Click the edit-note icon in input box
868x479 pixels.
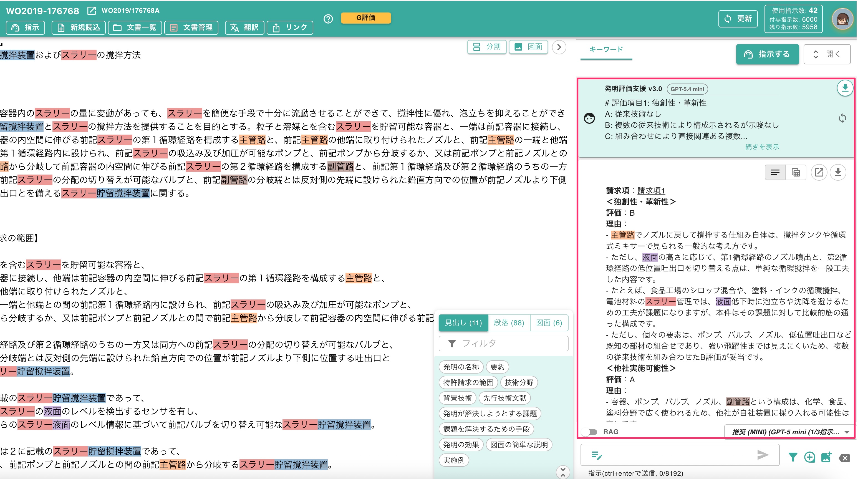pyautogui.click(x=597, y=455)
